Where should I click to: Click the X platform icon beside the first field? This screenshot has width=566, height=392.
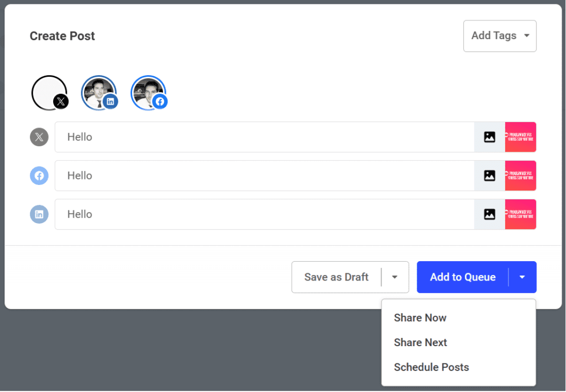click(x=39, y=136)
